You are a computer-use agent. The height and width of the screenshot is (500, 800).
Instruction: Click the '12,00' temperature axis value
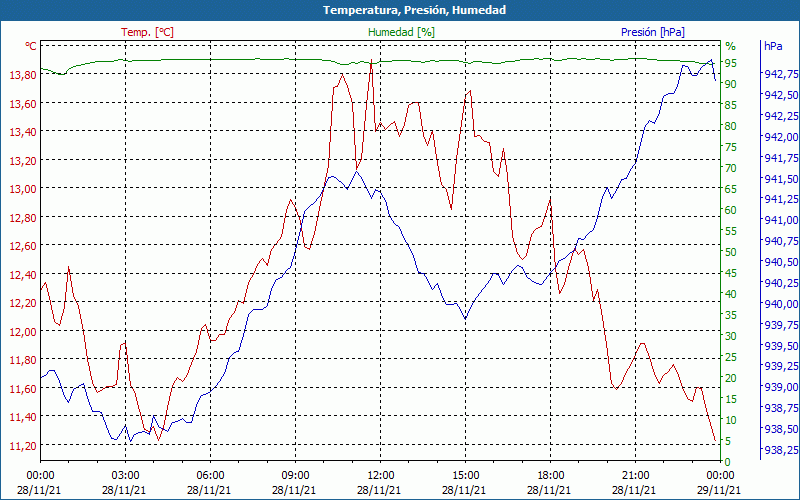click(x=23, y=331)
